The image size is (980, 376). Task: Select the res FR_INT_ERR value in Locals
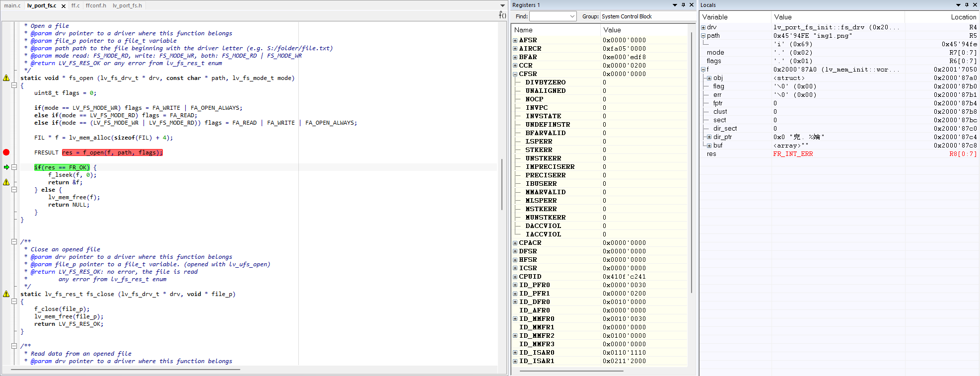793,154
